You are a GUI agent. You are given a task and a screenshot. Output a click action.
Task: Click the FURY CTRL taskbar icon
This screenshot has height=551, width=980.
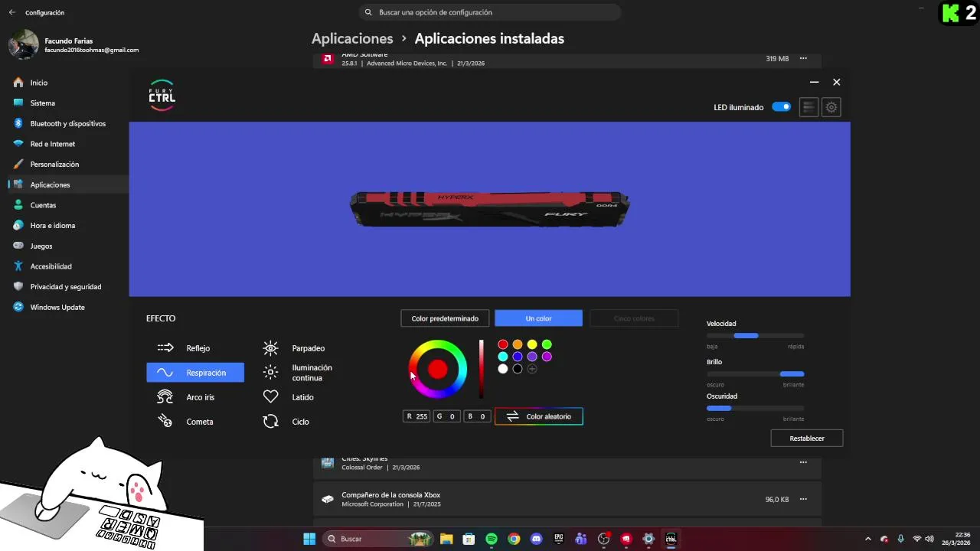671,539
